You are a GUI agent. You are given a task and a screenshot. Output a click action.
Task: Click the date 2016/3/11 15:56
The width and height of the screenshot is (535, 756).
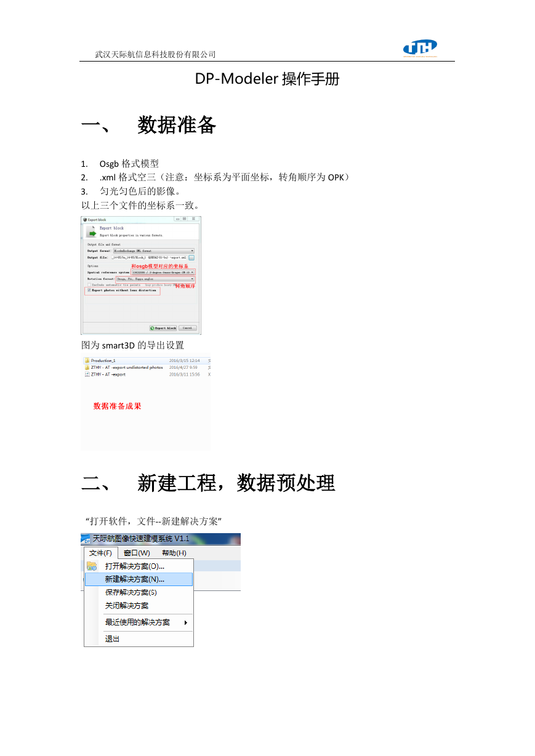(x=185, y=374)
